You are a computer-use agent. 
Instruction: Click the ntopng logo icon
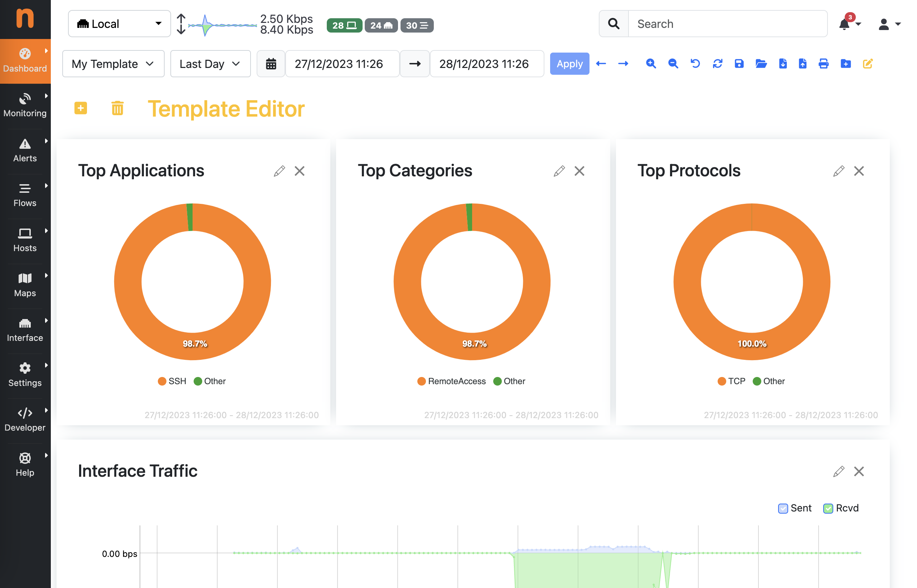click(x=25, y=18)
